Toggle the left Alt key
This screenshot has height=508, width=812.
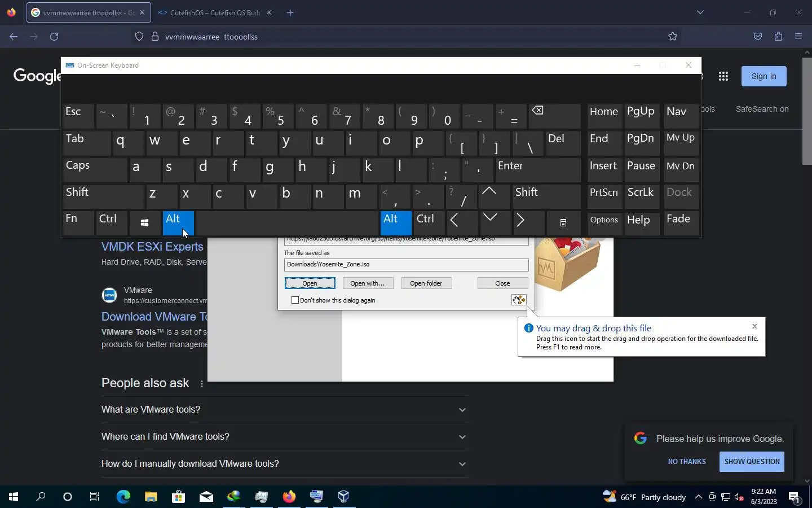(178, 223)
